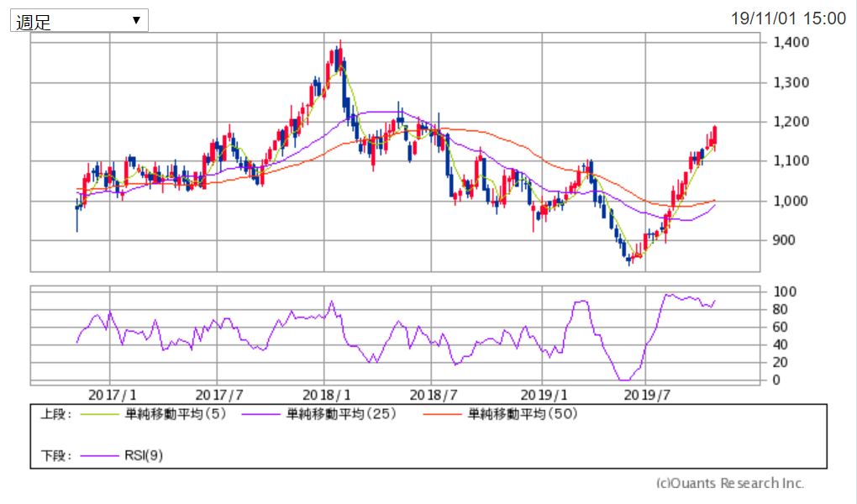The width and height of the screenshot is (857, 504).
Task: Click the RSI axis label 100
Action: [784, 292]
